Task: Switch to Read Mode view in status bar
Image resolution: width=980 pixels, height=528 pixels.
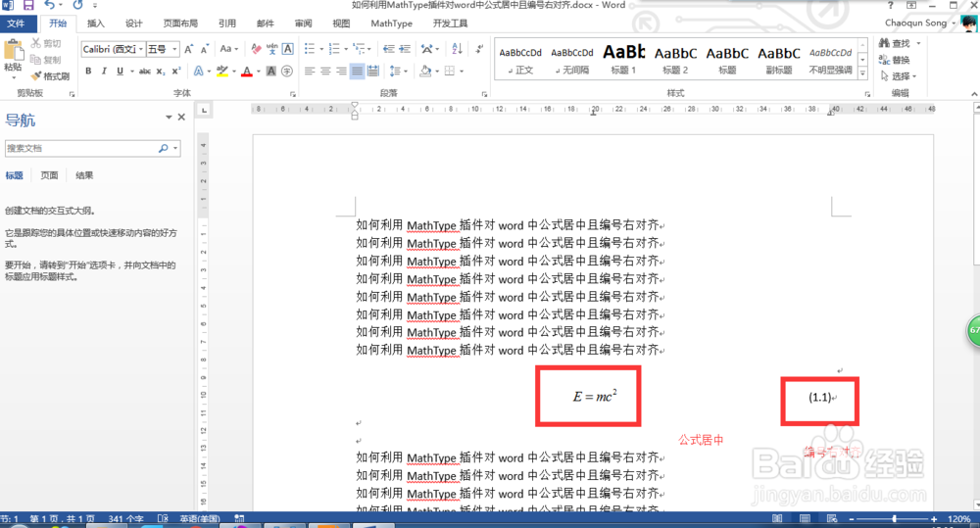Action: click(777, 518)
